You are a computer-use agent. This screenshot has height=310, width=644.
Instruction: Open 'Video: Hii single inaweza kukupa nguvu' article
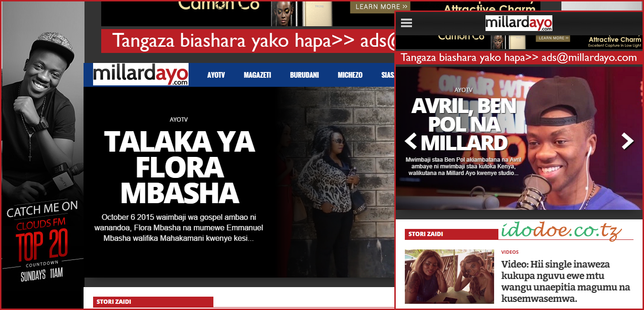point(566,281)
